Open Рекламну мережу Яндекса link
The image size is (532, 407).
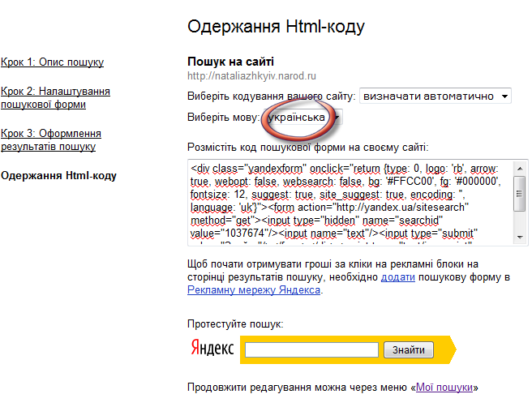[254, 290]
